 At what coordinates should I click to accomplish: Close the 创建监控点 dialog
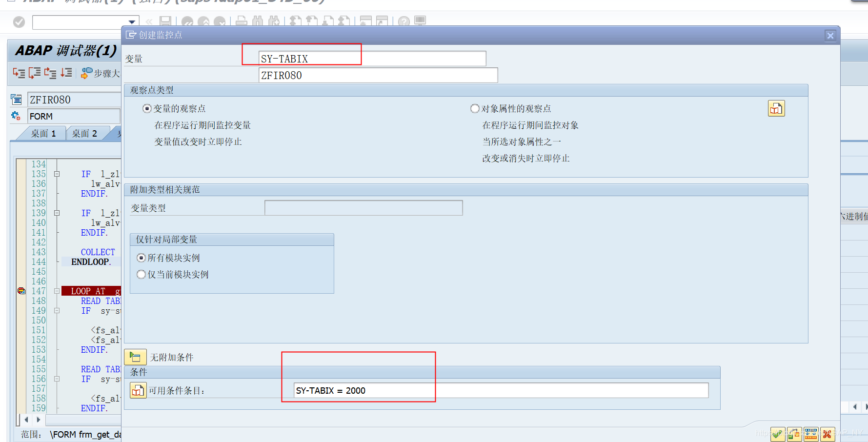pyautogui.click(x=830, y=35)
